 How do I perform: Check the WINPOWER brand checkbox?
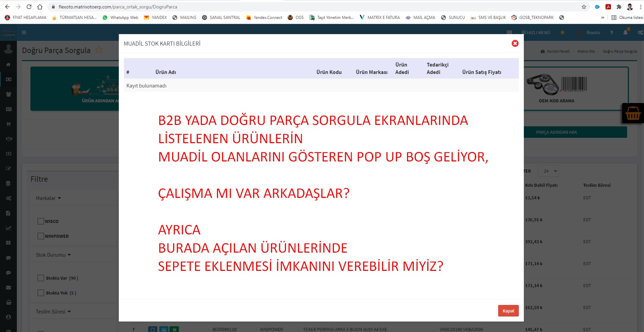pos(41,236)
